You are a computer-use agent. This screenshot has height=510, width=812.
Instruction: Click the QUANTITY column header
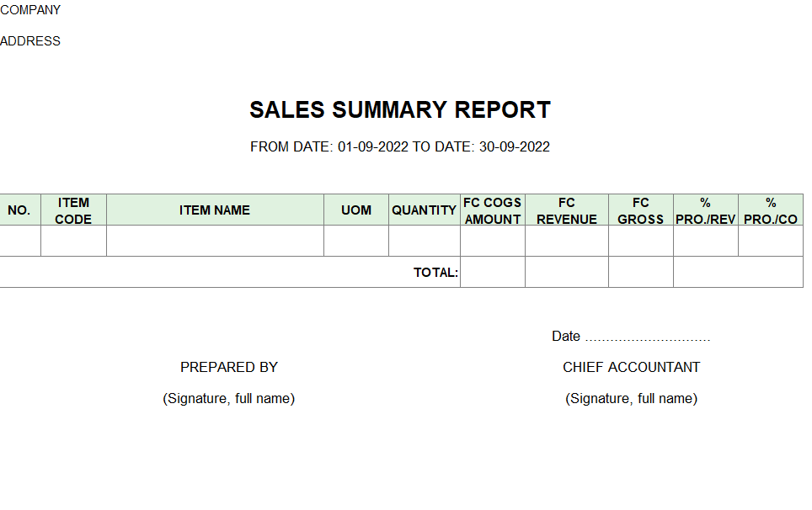[425, 210]
